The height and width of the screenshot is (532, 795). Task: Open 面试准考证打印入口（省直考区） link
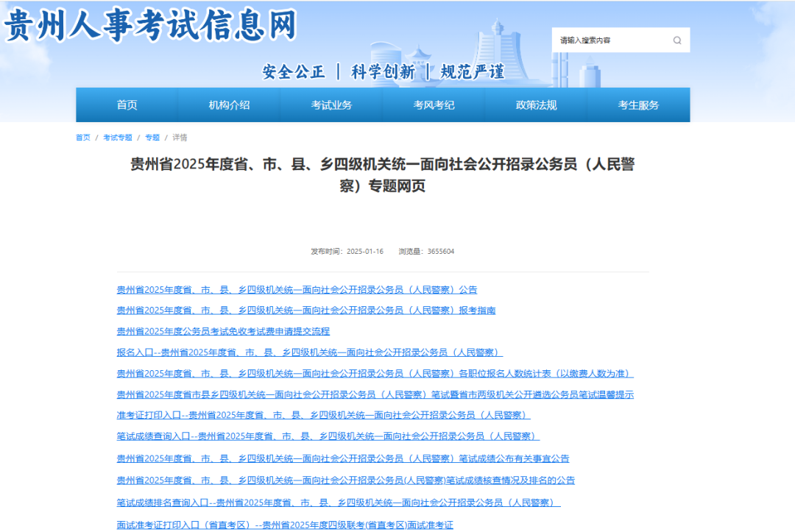(x=285, y=525)
